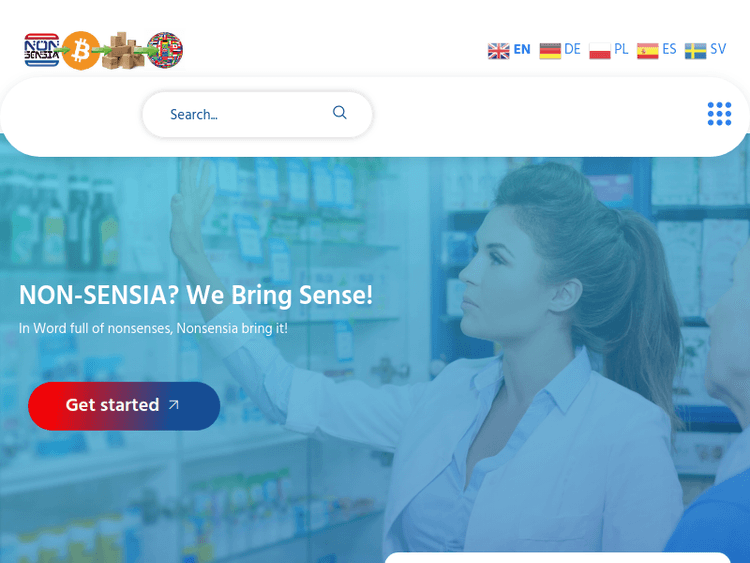Click the Spanish flag icon
Viewport: 750px width, 563px height.
pyautogui.click(x=648, y=50)
